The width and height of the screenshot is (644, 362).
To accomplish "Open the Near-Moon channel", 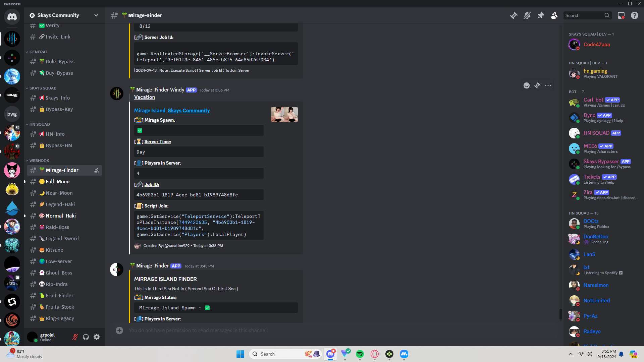I will point(64,193).
